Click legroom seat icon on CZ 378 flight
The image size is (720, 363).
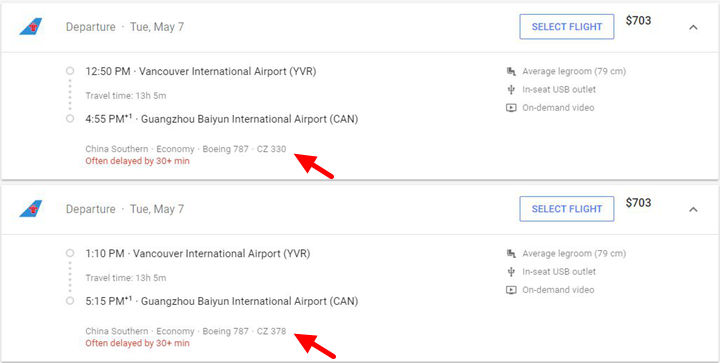point(511,253)
